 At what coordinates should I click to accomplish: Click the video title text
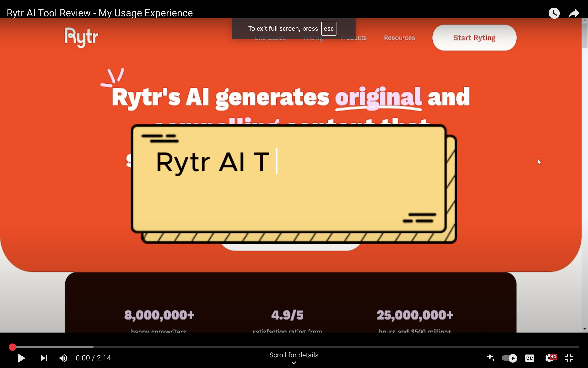[100, 13]
